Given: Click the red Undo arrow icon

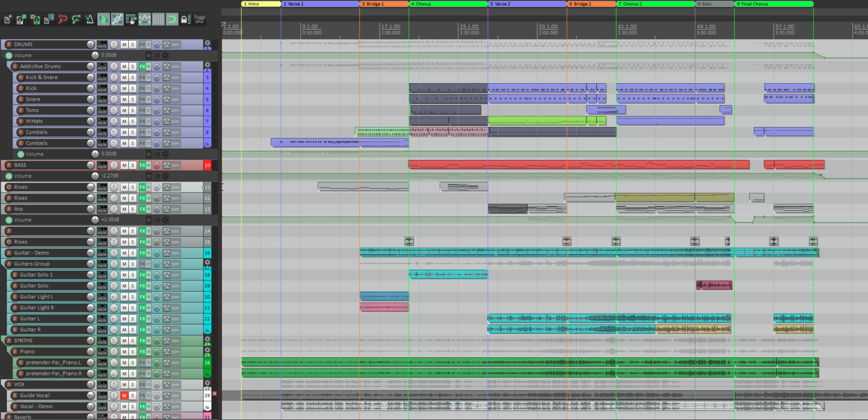Looking at the screenshot, I should (62, 20).
